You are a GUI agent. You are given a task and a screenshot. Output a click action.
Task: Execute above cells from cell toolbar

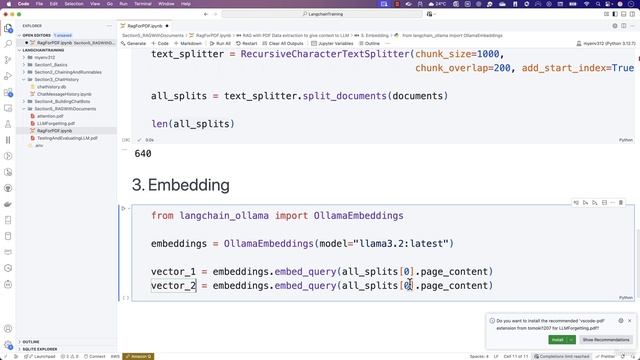(585, 202)
